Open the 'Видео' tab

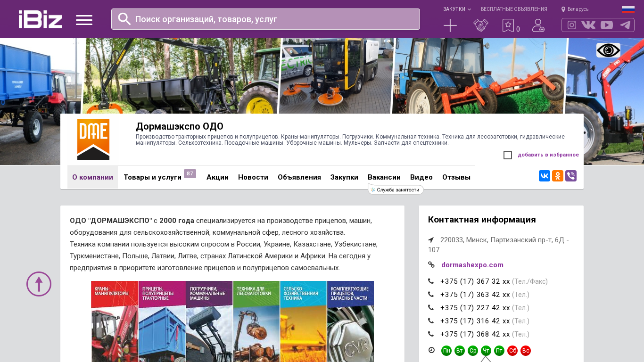tap(421, 177)
